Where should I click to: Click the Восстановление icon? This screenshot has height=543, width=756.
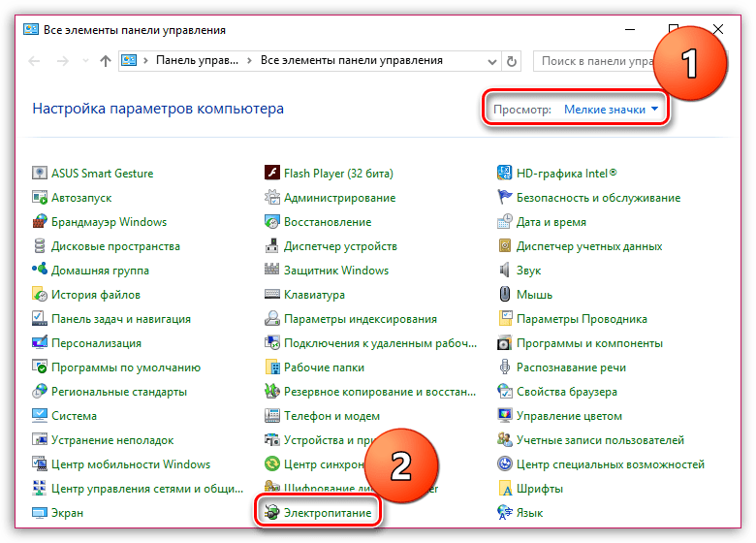(272, 221)
